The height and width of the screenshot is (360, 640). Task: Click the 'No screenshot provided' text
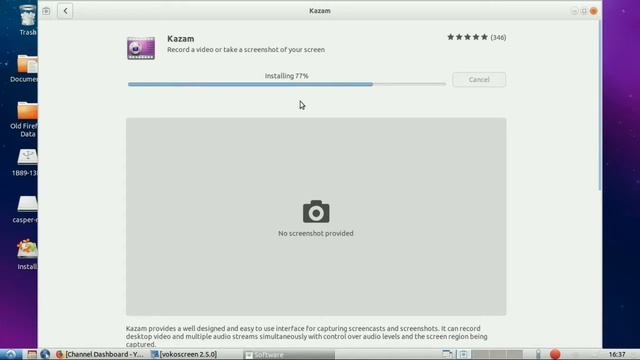click(x=316, y=233)
